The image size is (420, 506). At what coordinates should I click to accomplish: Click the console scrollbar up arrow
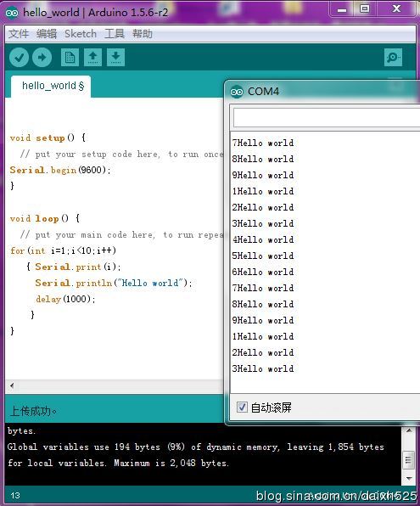[409, 430]
